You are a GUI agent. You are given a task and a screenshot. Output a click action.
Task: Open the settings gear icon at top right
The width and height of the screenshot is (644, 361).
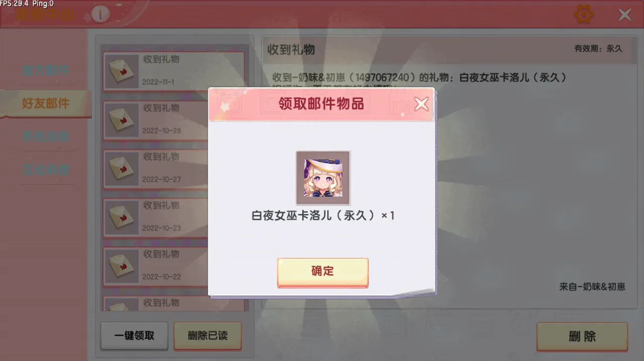(x=584, y=15)
